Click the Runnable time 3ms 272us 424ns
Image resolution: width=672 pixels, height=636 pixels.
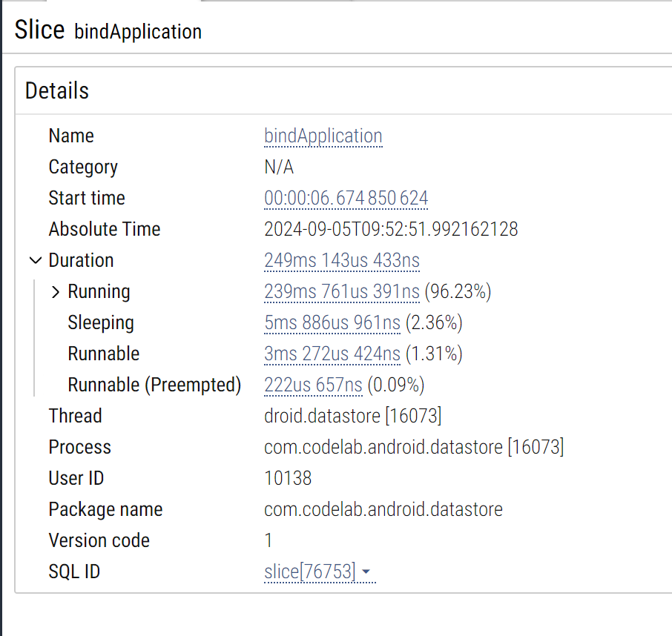(x=332, y=354)
